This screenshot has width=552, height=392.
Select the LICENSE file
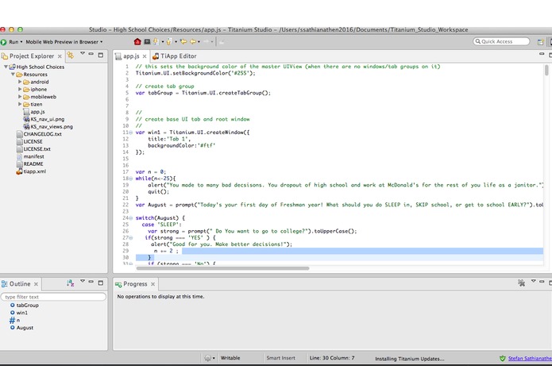tap(29, 141)
